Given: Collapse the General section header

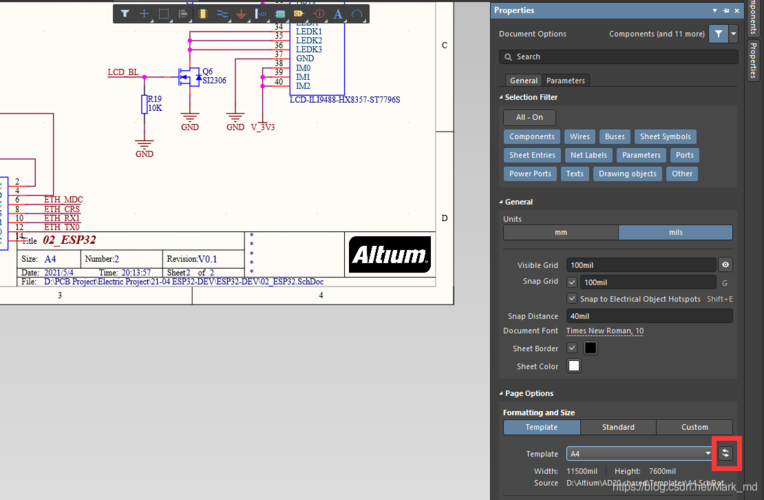Looking at the screenshot, I should (516, 202).
